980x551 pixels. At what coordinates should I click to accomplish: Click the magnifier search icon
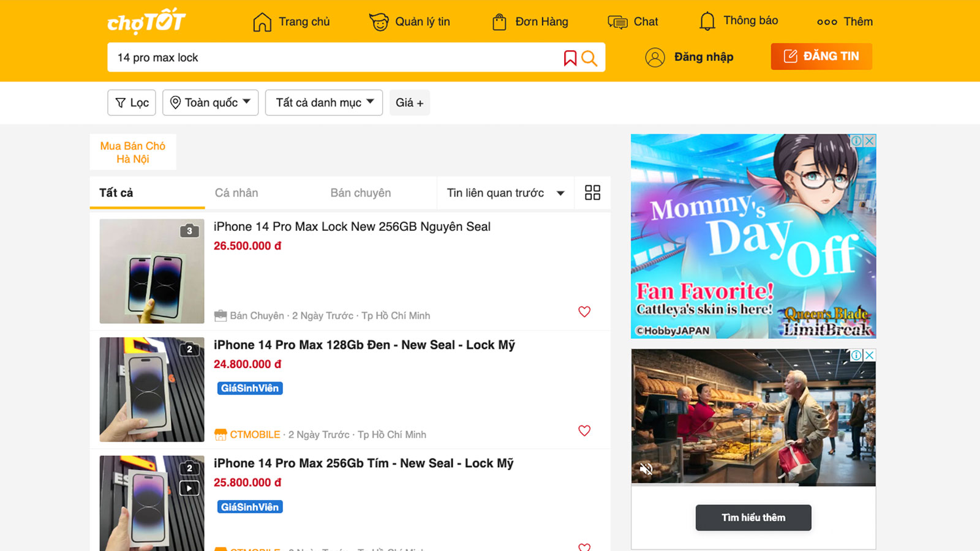pos(589,58)
